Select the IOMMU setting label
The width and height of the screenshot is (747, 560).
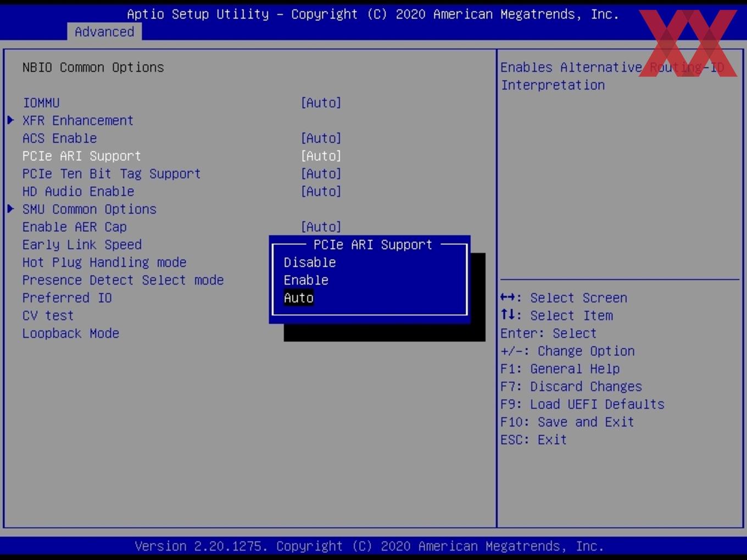click(x=41, y=103)
